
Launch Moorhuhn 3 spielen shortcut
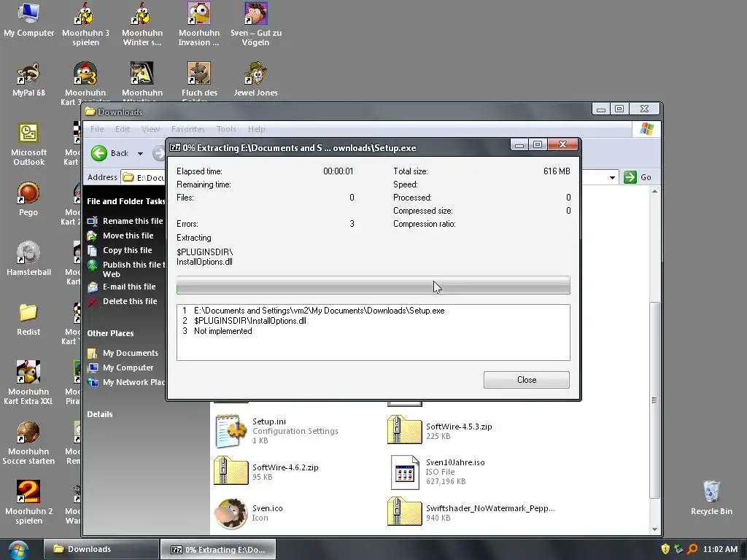click(x=86, y=24)
